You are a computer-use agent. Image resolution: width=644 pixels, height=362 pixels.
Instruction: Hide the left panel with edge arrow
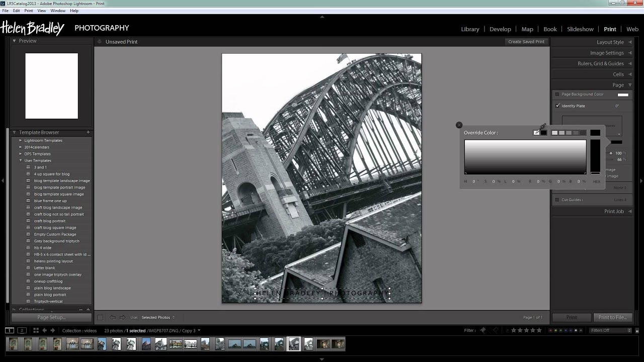pyautogui.click(x=3, y=180)
